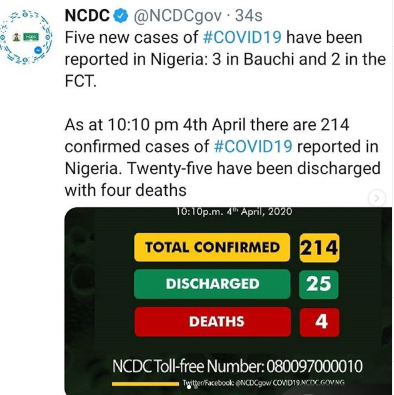
Task: Open the NCDC profile avatar
Action: click(x=26, y=37)
